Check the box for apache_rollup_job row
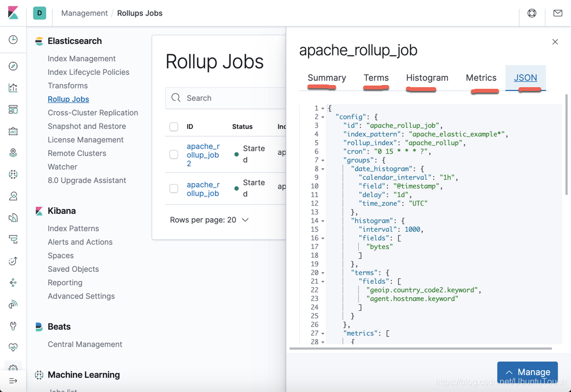This screenshot has height=392, width=571. [x=174, y=189]
